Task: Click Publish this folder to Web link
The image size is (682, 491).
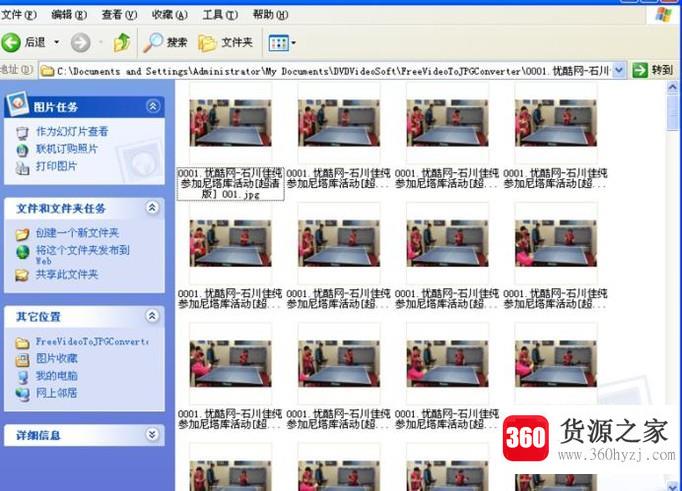Action: 82,255
